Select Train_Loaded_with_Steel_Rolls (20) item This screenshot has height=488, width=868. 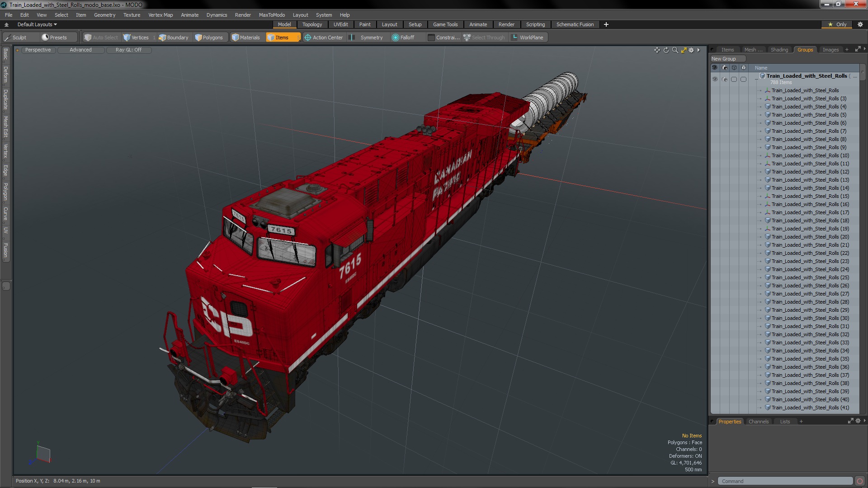click(x=810, y=237)
